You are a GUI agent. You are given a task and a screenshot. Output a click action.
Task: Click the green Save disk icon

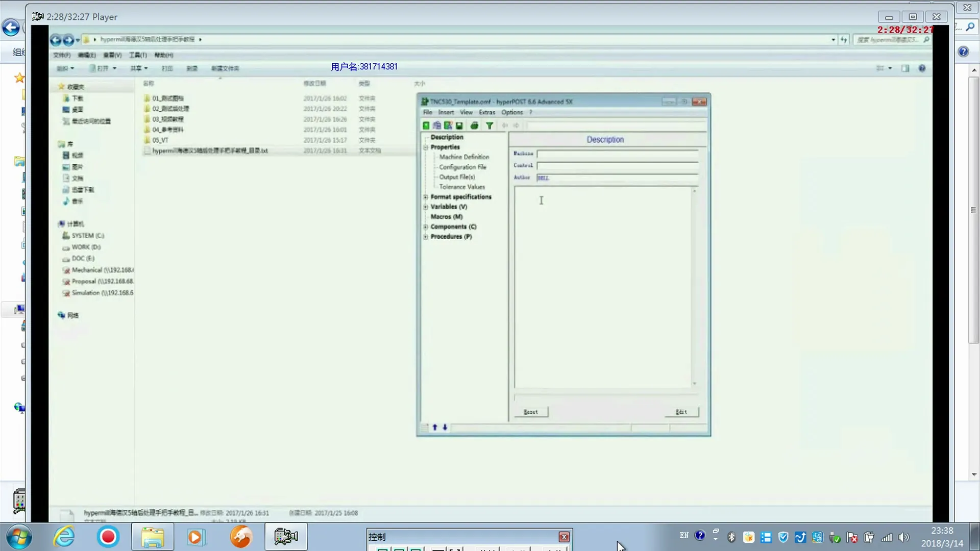pos(459,126)
